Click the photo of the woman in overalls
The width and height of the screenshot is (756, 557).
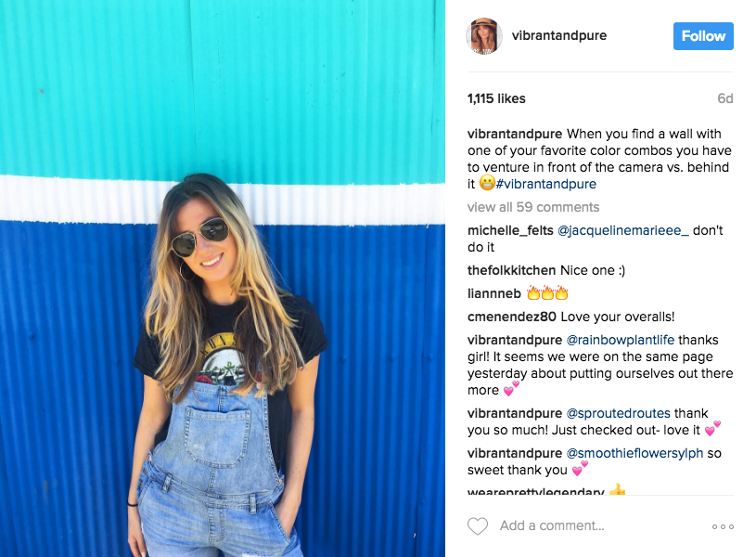pos(223,278)
